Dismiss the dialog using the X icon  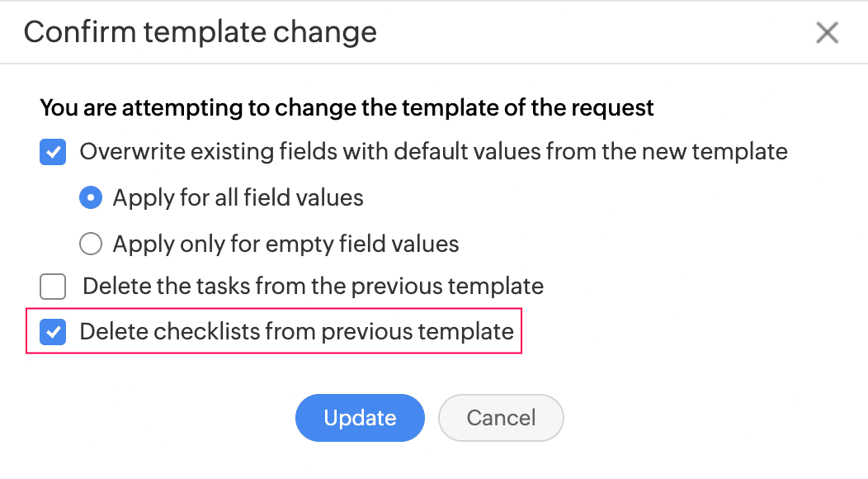tap(827, 33)
